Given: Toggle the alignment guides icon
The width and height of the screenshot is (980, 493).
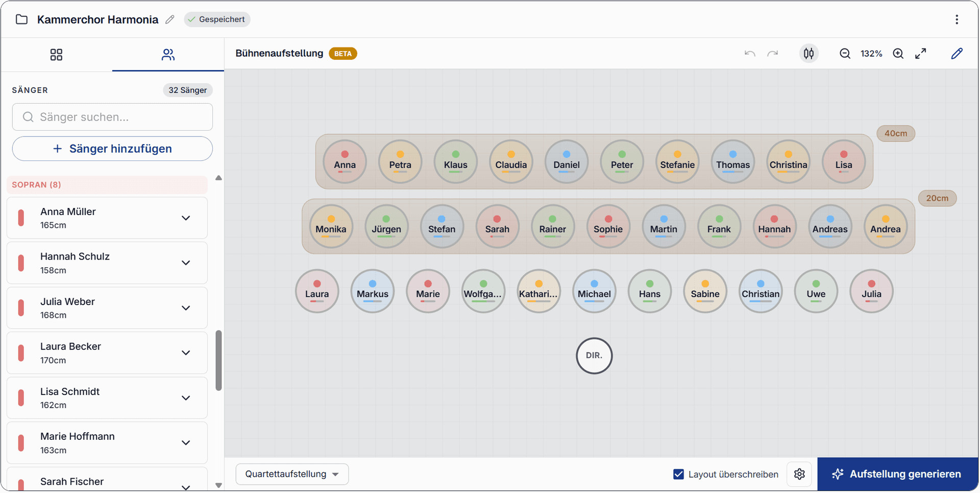Looking at the screenshot, I should [808, 54].
